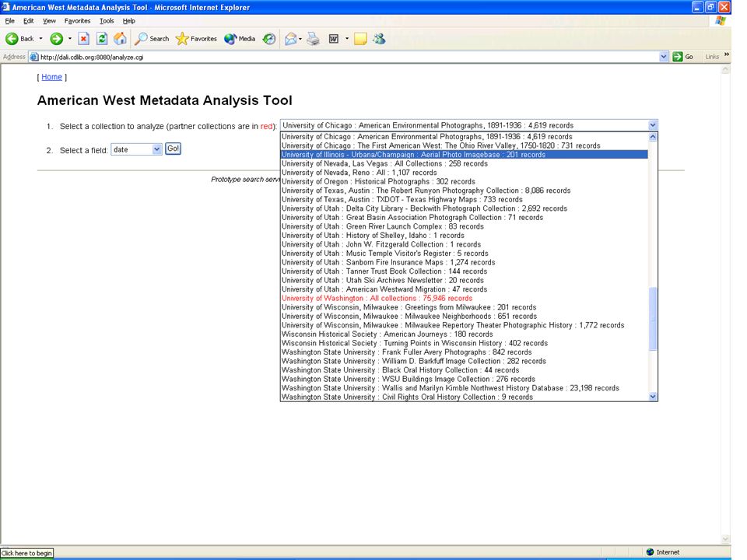
Task: Select Milwaukee Neighborhoods 651 records option
Action: (x=464, y=317)
